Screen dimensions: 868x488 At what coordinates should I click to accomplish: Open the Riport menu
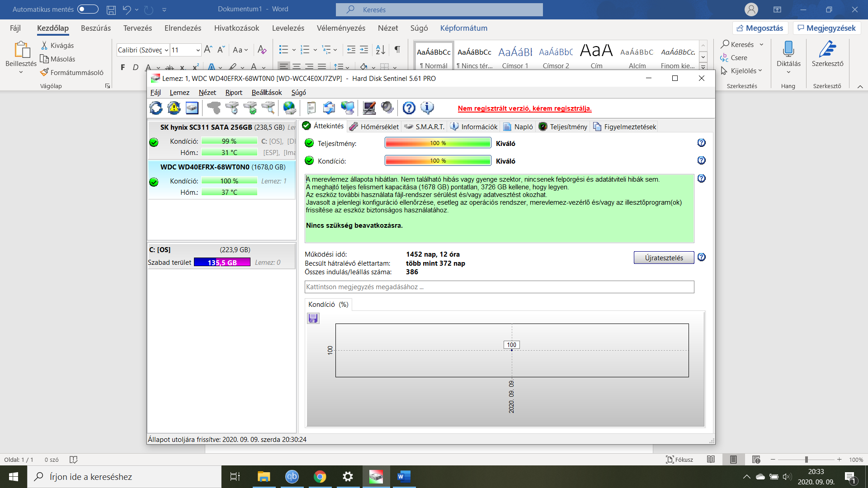coord(234,93)
